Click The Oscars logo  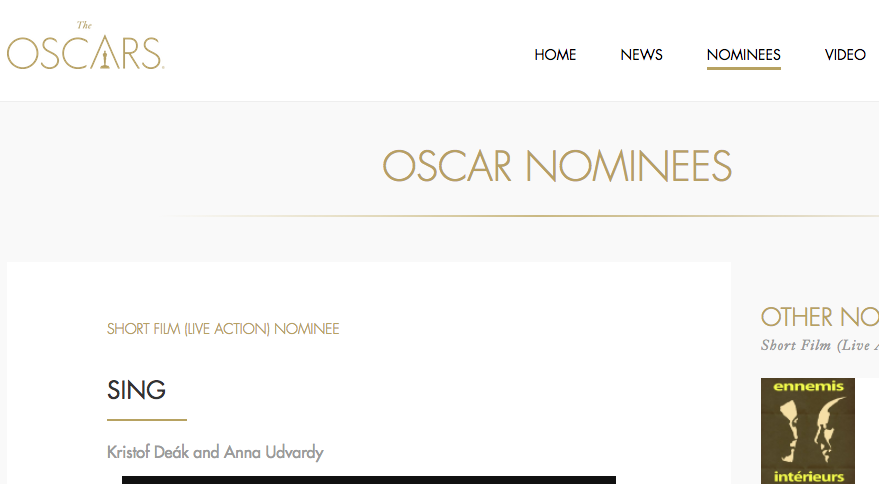click(x=85, y=50)
